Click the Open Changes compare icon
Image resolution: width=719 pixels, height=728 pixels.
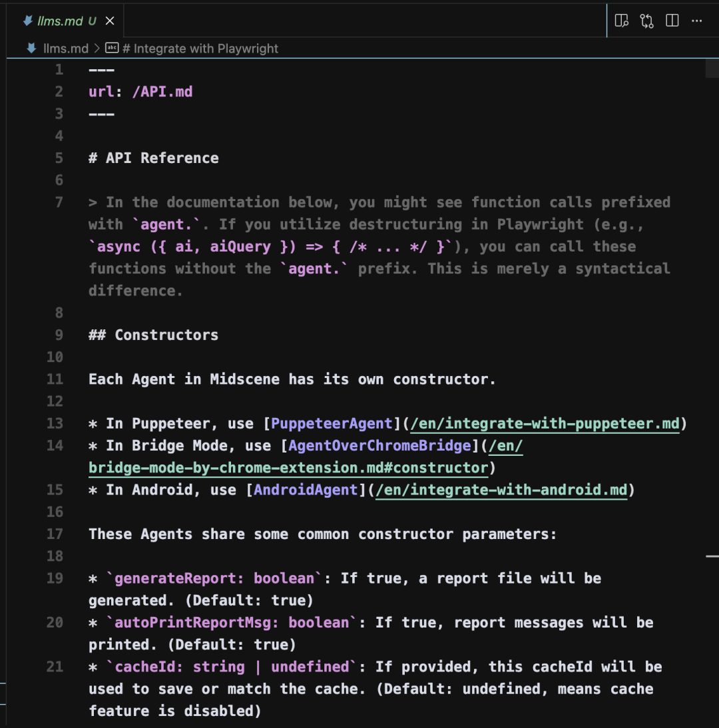click(646, 21)
